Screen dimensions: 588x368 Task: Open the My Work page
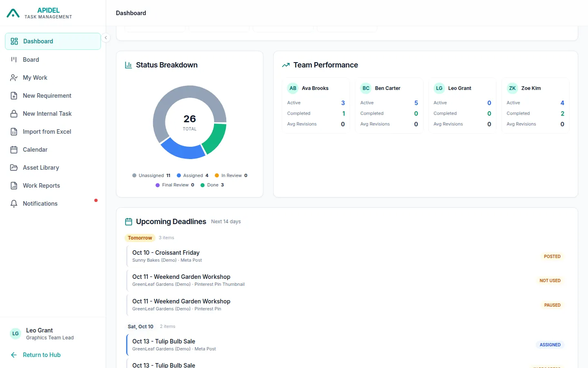(53, 78)
